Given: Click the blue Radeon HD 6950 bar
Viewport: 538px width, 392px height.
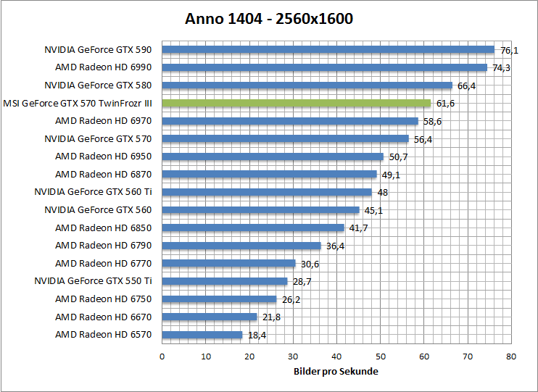Looking at the screenshot, I should pos(273,157).
